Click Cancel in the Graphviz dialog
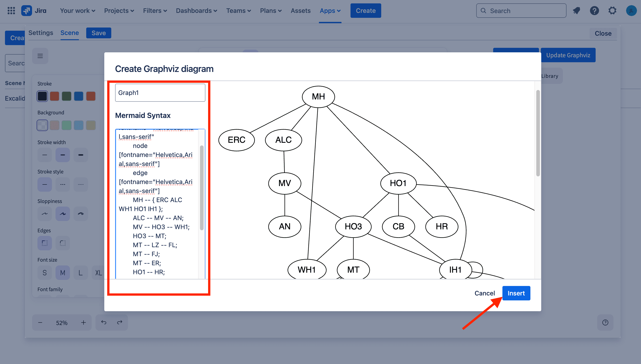Image resolution: width=641 pixels, height=364 pixels. click(484, 293)
